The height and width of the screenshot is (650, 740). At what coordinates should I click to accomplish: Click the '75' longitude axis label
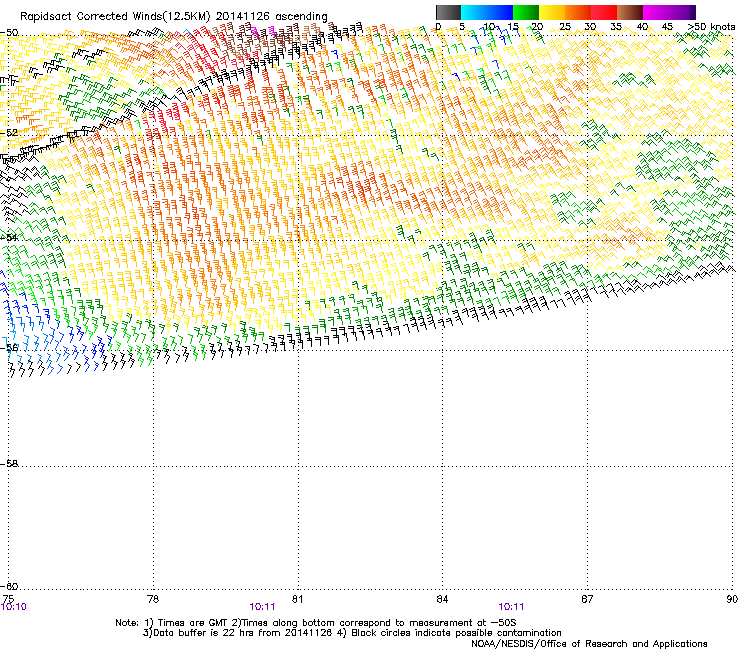pyautogui.click(x=8, y=599)
